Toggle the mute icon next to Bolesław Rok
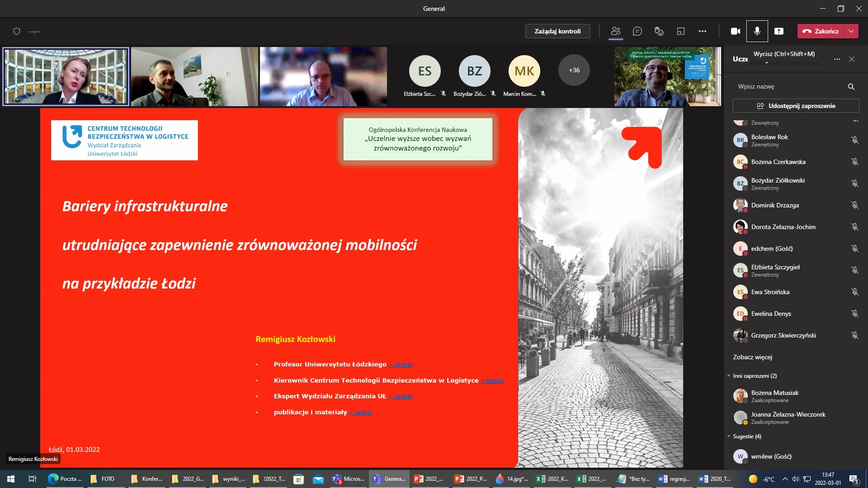 855,140
